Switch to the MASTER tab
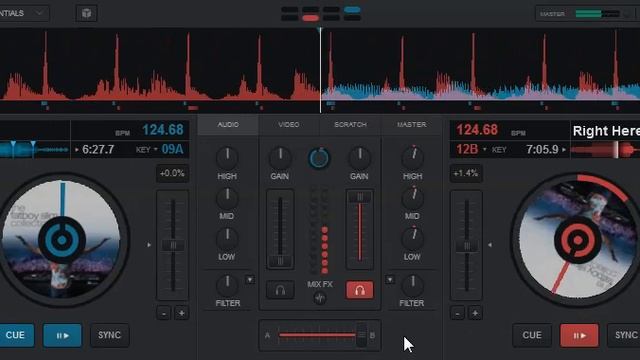The width and height of the screenshot is (640, 360). click(411, 124)
